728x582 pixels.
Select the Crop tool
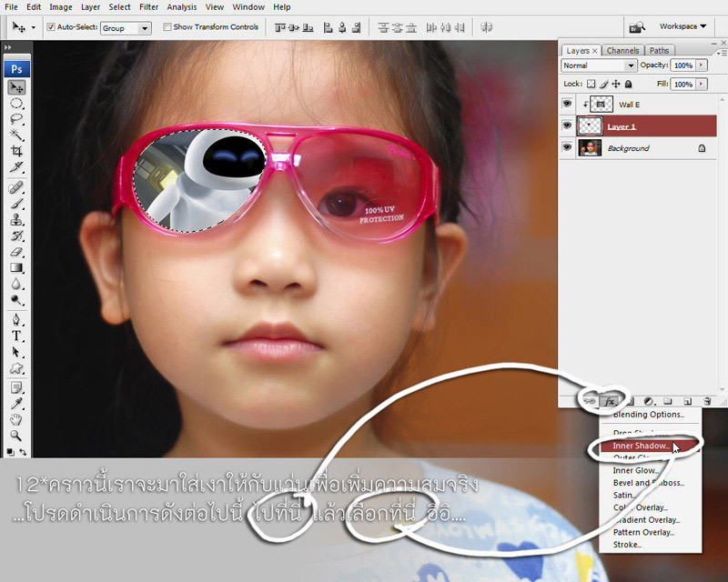click(x=16, y=150)
